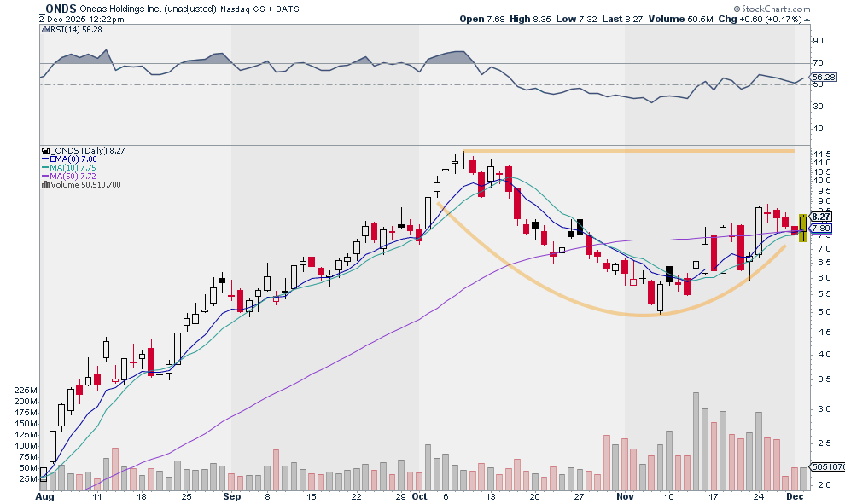Image resolution: width=845 pixels, height=504 pixels.
Task: Click the purple line swatch beside MA(50)
Action: 45,177
